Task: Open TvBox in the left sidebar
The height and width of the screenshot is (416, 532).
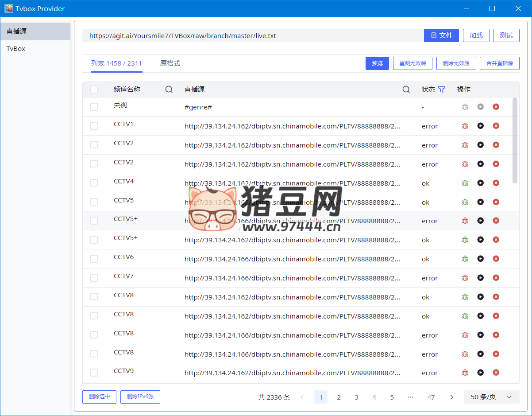Action: click(x=16, y=49)
